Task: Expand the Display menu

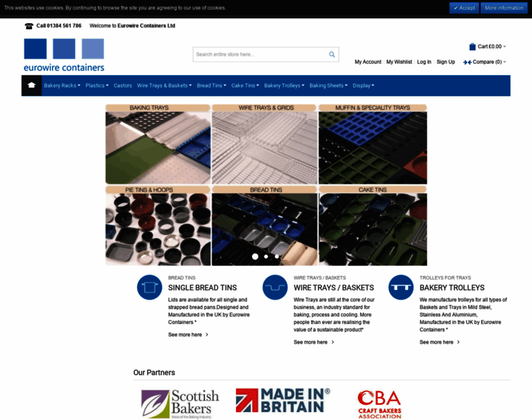Action: [363, 85]
